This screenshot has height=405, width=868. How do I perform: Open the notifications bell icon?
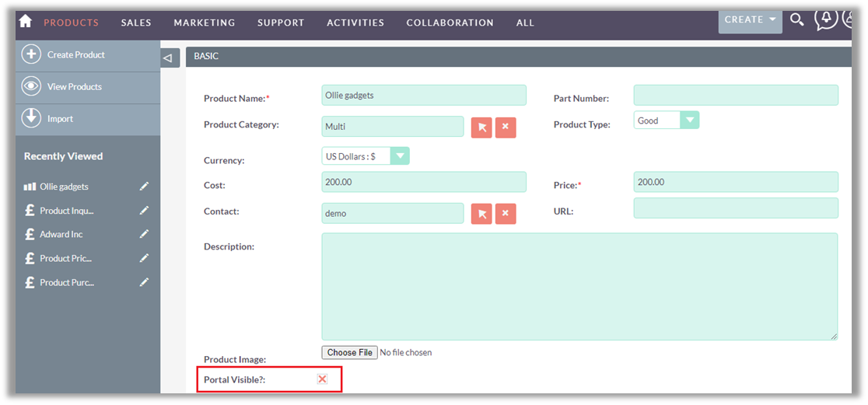click(x=825, y=19)
